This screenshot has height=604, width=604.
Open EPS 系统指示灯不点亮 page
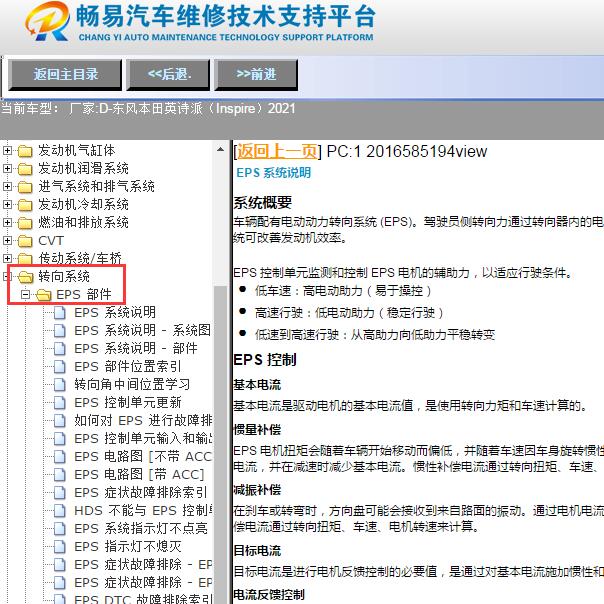pos(141,528)
